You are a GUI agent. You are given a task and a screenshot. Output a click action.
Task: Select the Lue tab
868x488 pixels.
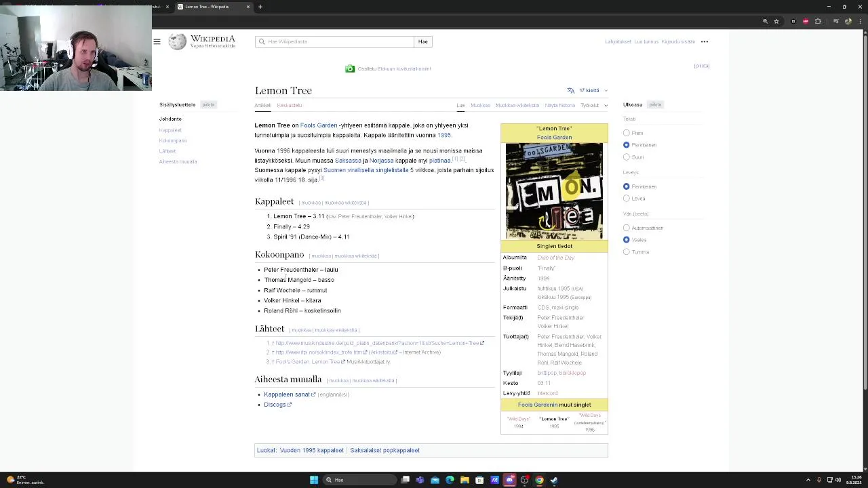pyautogui.click(x=460, y=105)
